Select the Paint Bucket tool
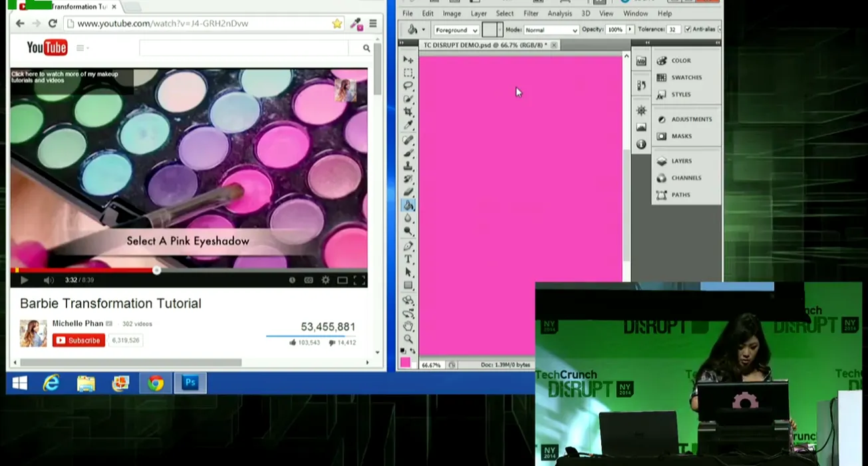This screenshot has height=466, width=868. 408,205
